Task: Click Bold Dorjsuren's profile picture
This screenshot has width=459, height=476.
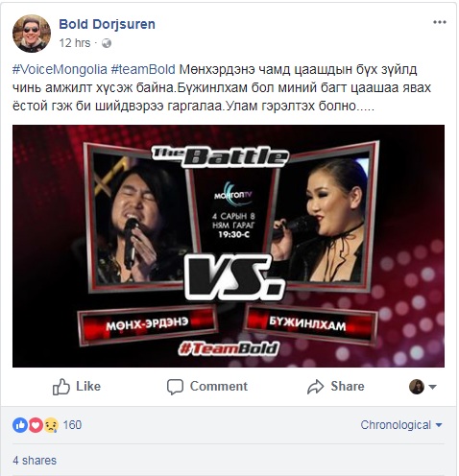Action: tap(32, 34)
